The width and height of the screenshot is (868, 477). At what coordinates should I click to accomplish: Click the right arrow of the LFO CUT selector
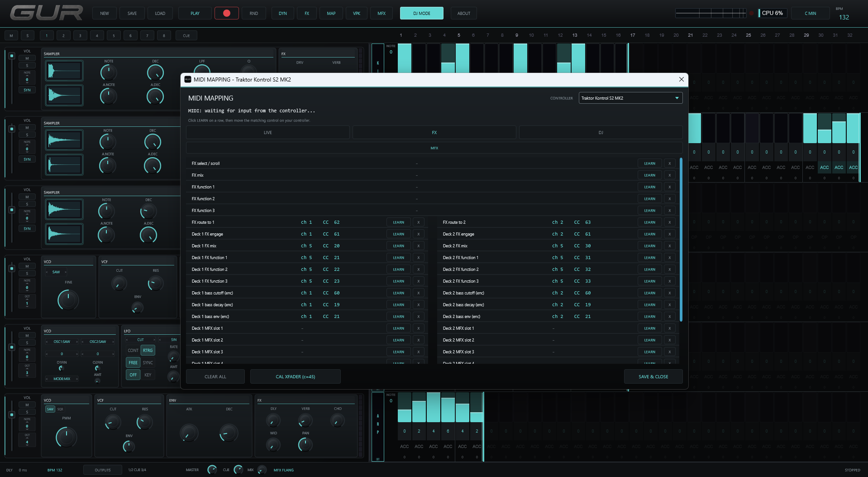tap(154, 340)
